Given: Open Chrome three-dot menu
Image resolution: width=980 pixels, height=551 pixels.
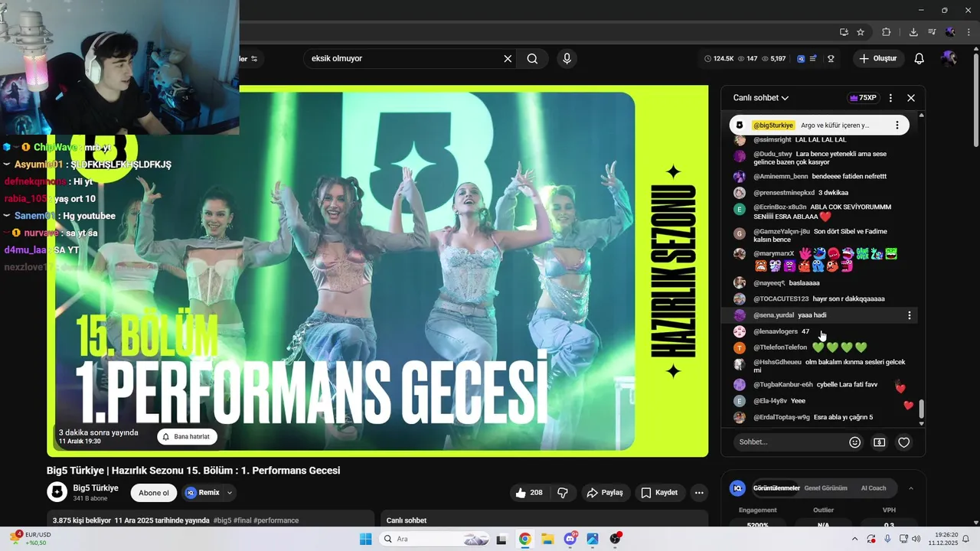Looking at the screenshot, I should pyautogui.click(x=969, y=32).
